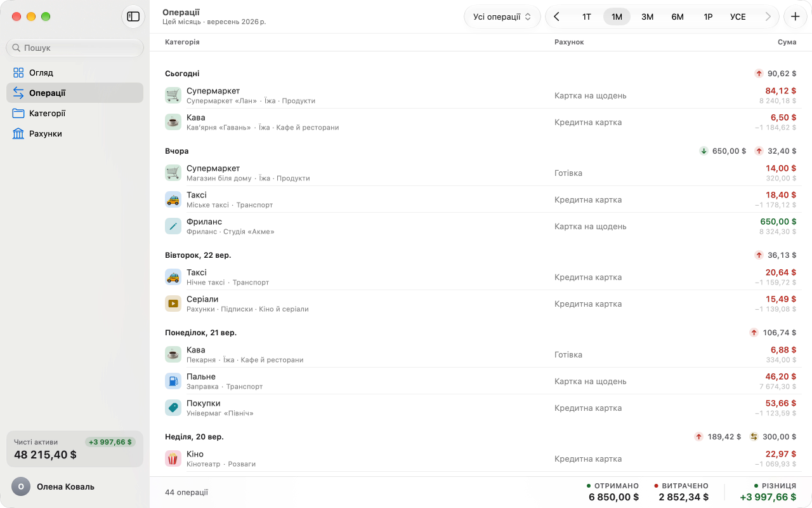Select the Нічне таксі transaction row

click(480, 277)
